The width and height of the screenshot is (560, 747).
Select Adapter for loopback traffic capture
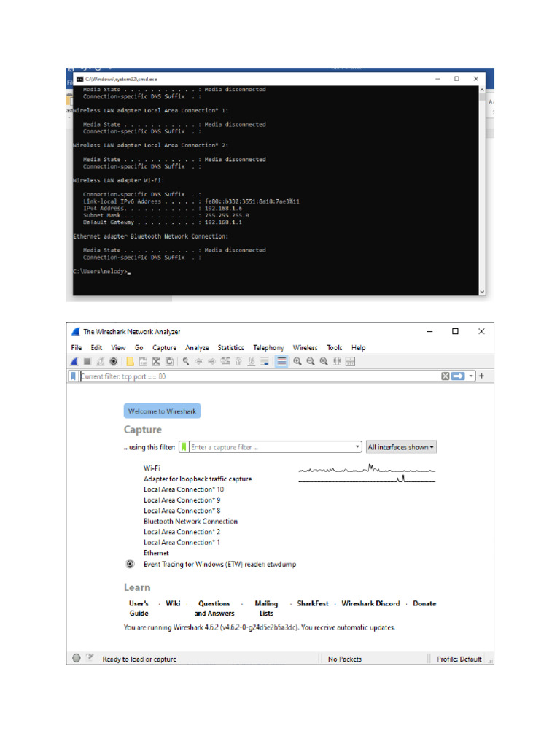pos(198,479)
